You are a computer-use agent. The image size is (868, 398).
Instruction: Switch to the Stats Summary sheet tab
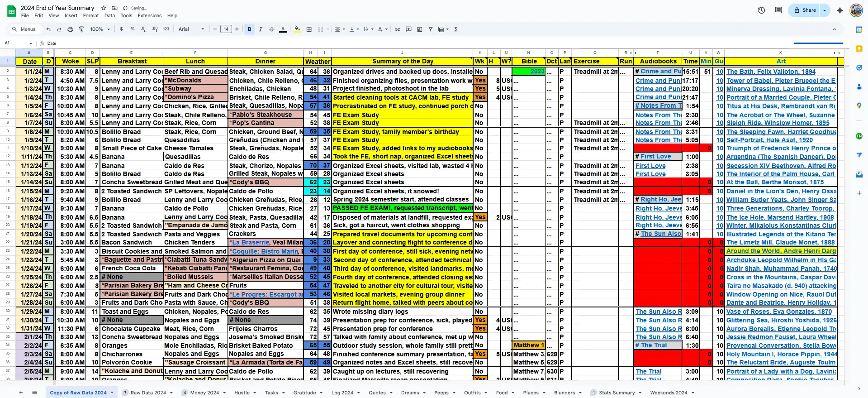[x=617, y=393]
